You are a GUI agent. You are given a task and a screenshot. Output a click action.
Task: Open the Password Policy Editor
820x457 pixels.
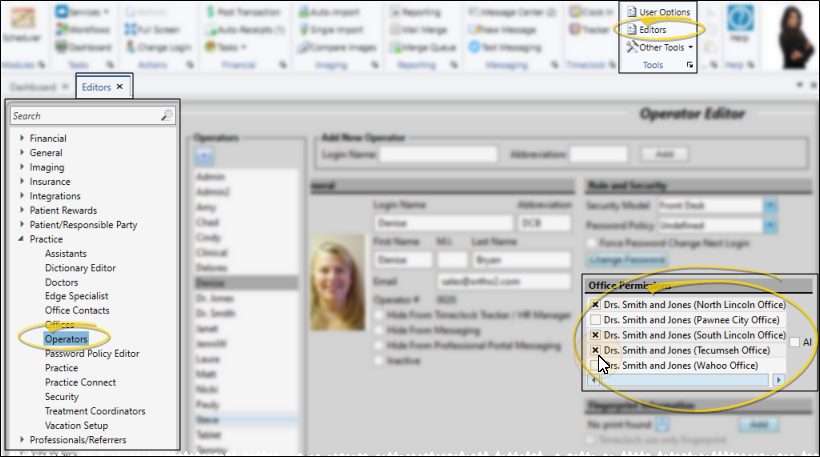(92, 354)
